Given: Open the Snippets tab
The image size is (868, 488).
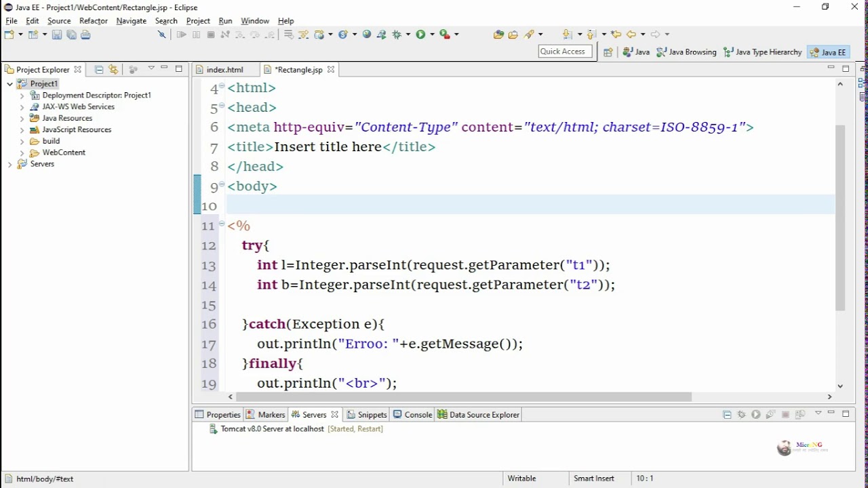Looking at the screenshot, I should pos(366,414).
